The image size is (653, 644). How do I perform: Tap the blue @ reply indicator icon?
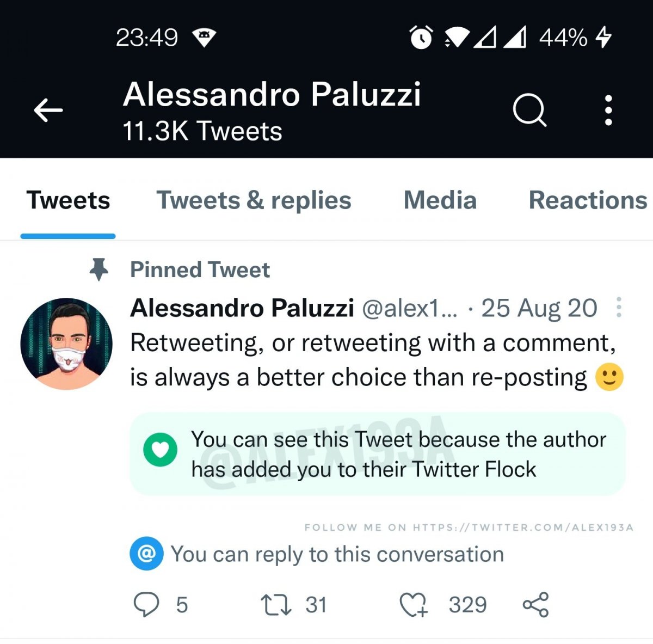[146, 554]
